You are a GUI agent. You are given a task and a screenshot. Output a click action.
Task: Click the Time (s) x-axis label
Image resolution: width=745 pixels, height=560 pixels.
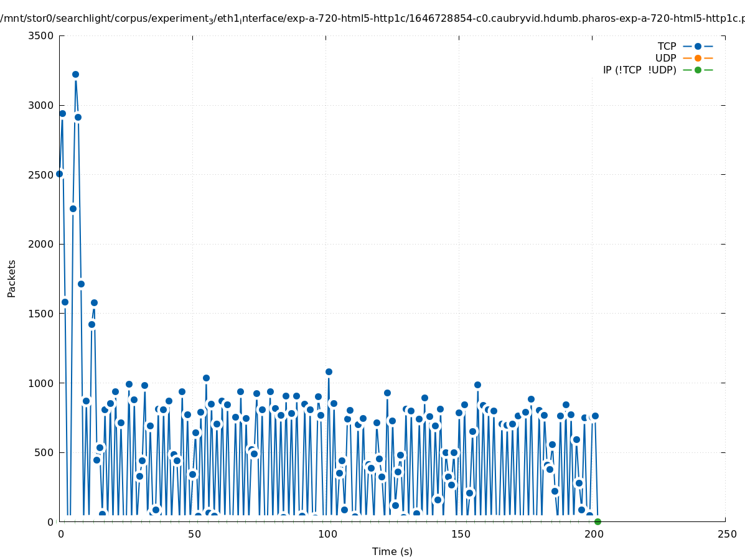(392, 551)
